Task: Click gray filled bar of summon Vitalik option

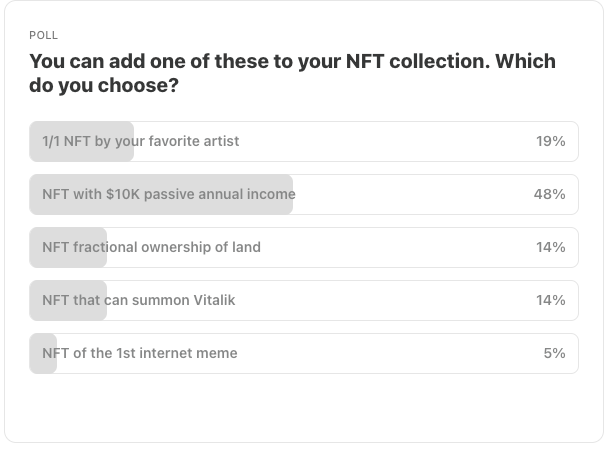Action: pyautogui.click(x=68, y=300)
